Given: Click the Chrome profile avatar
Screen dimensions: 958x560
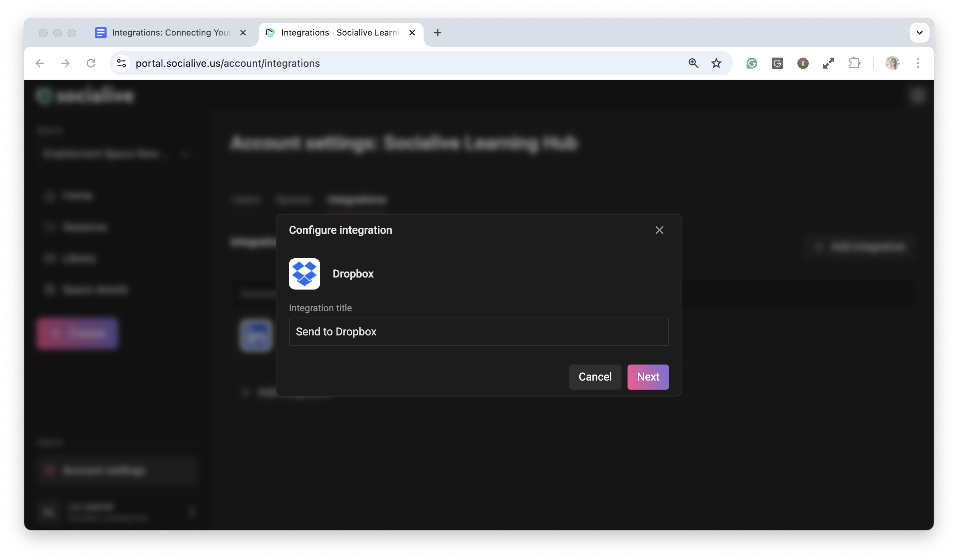Looking at the screenshot, I should pyautogui.click(x=892, y=63).
